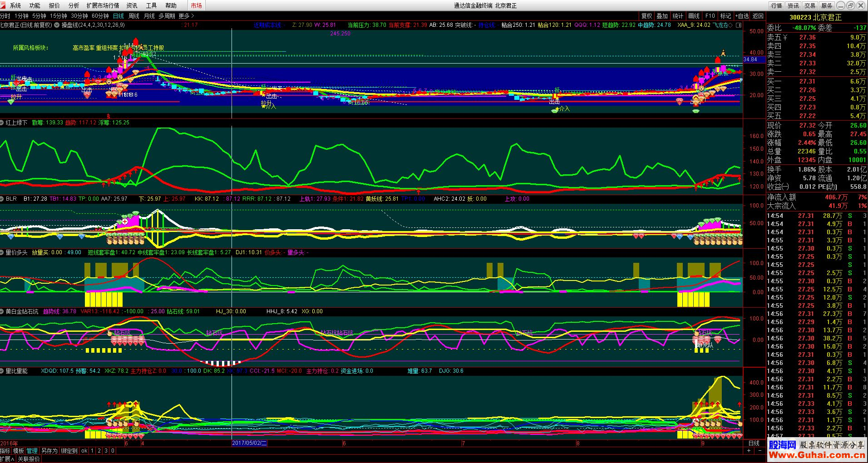868x463 pixels.
Task: Select the 5分钟 period
Action: (x=39, y=16)
